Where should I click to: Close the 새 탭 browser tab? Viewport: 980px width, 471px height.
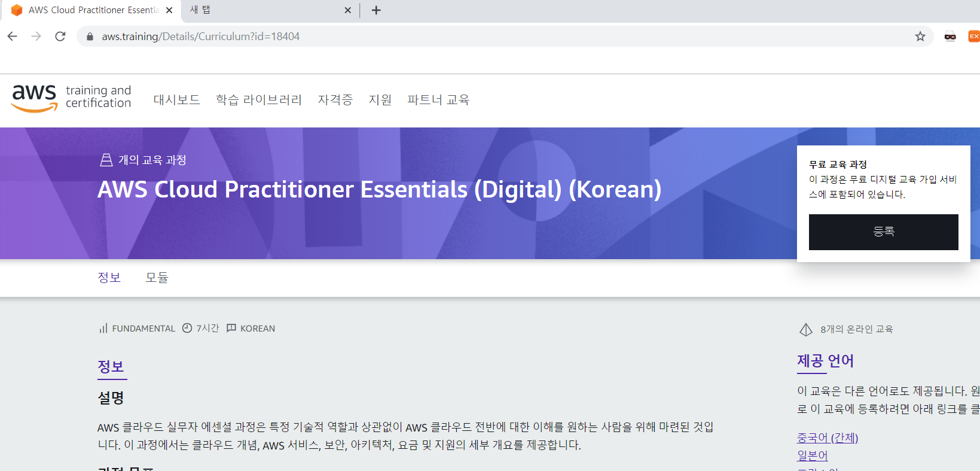click(348, 10)
